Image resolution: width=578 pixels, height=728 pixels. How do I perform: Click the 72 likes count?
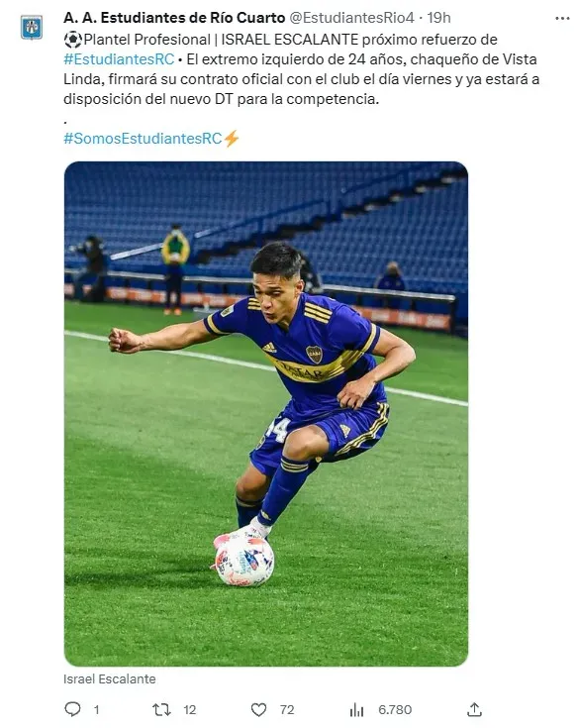(287, 710)
